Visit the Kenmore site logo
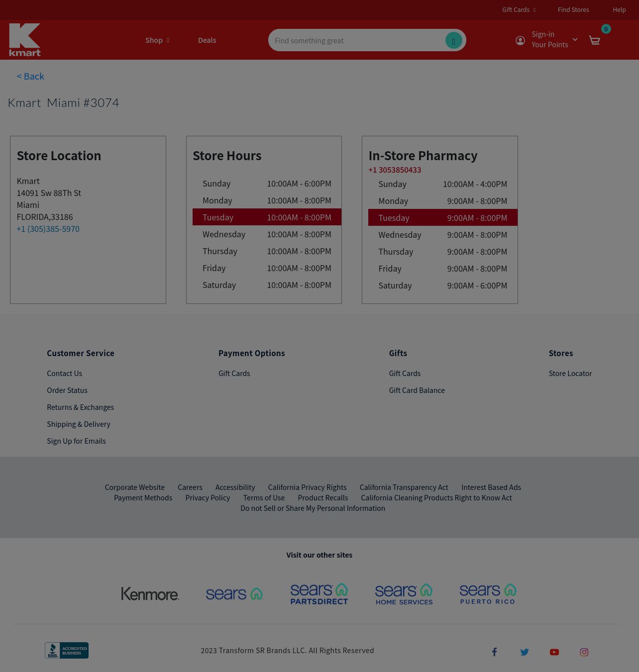639x672 pixels. 150,594
